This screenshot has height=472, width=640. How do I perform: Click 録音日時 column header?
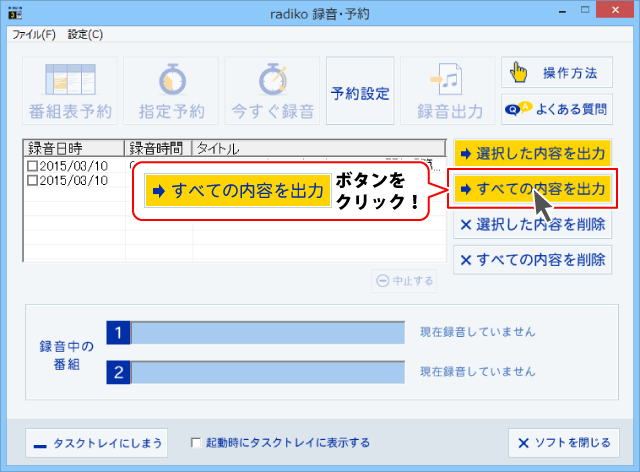coord(74,148)
